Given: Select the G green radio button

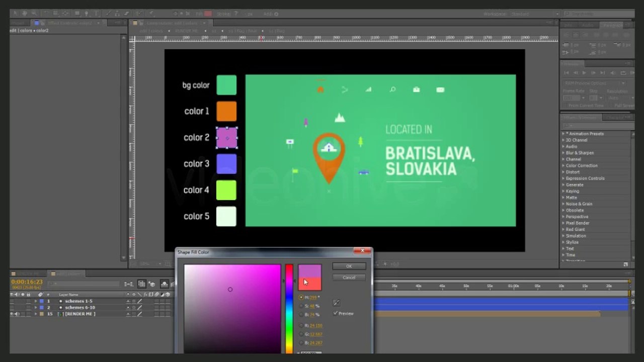Looking at the screenshot, I should [x=301, y=334].
